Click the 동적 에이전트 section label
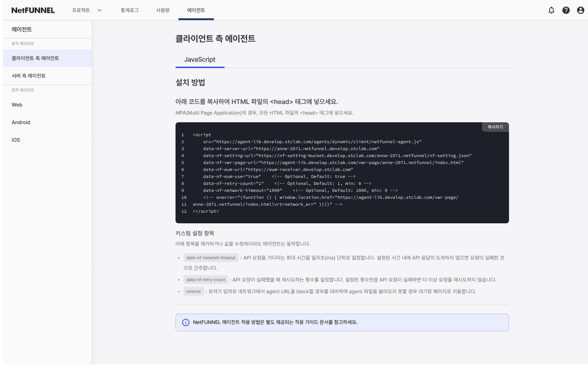This screenshot has height=369, width=588. click(x=23, y=44)
